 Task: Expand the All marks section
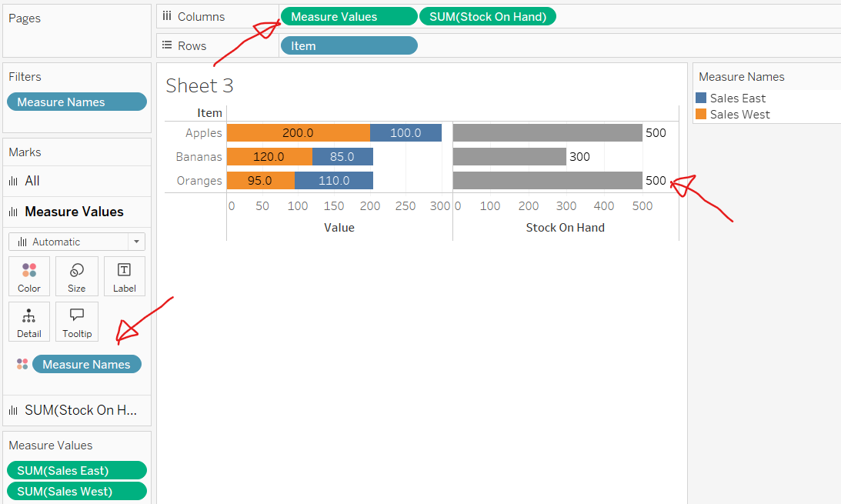coord(32,181)
